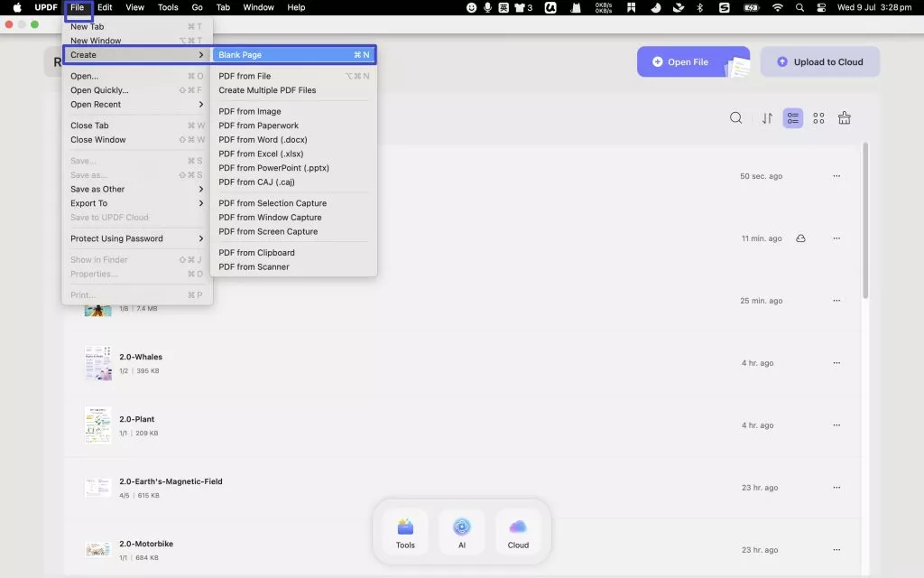
Task: Open the 2.0-Earth's-Magnetic-Field thumbnail
Action: pos(97,488)
